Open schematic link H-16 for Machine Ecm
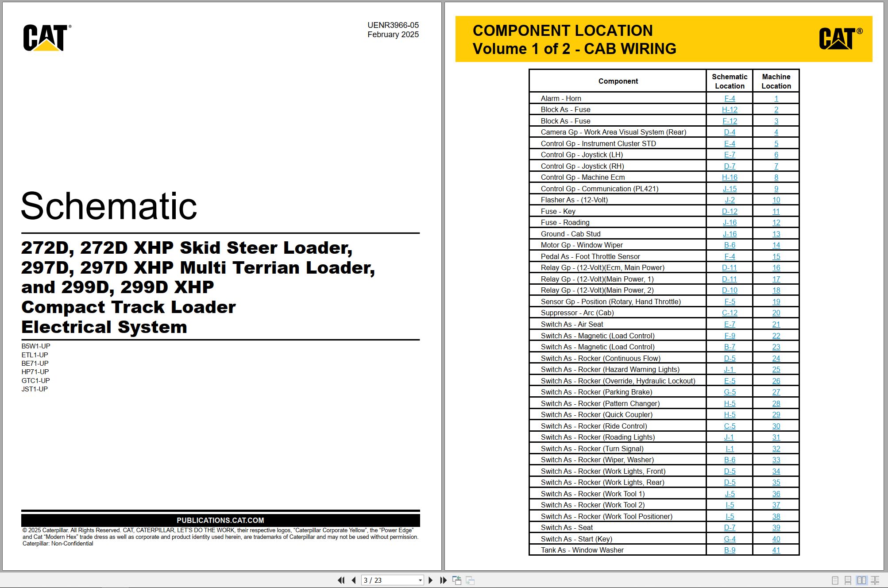The height and width of the screenshot is (588, 888). [730, 177]
